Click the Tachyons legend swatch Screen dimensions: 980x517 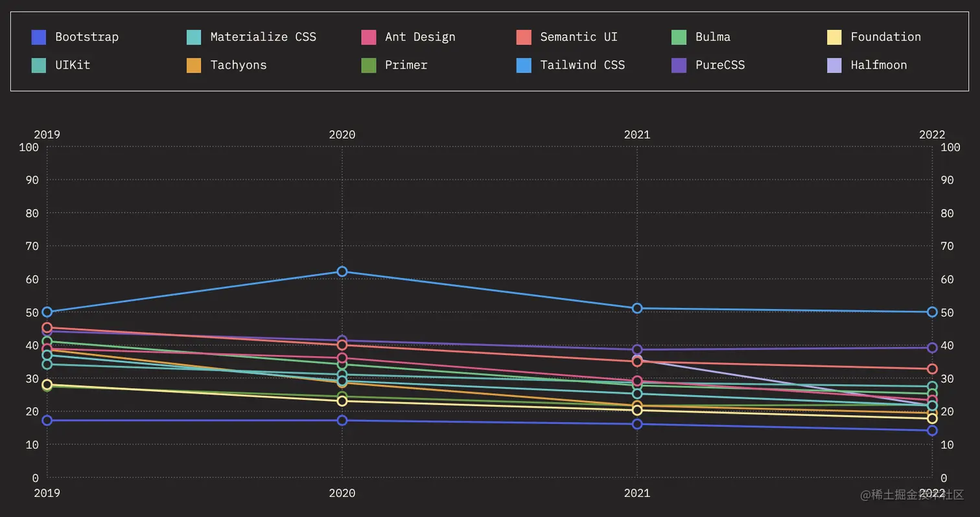[194, 65]
